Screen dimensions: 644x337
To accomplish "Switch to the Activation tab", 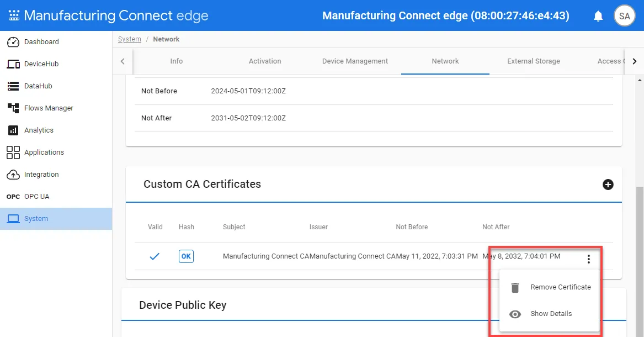I will [x=265, y=61].
